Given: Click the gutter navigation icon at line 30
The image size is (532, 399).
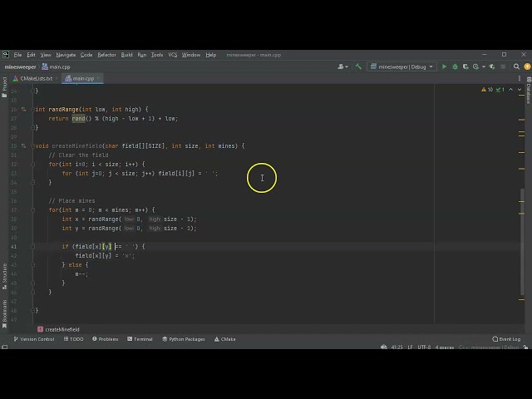Looking at the screenshot, I should point(24,146).
